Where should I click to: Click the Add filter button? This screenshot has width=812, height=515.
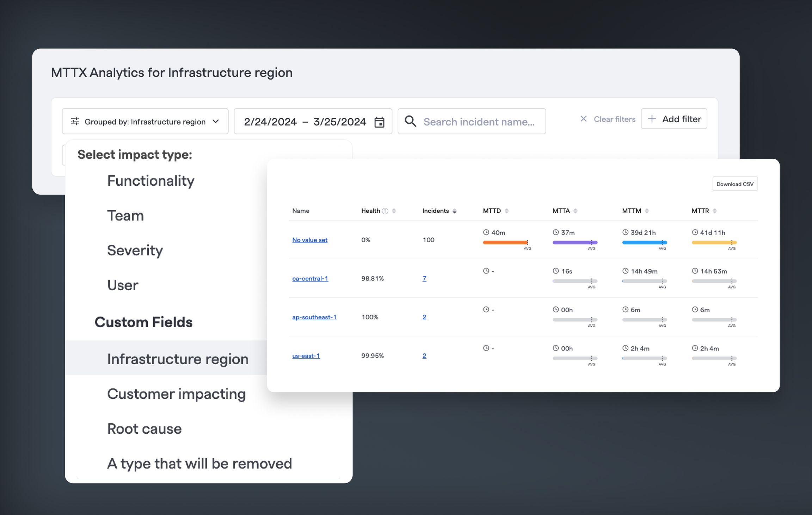pos(674,119)
